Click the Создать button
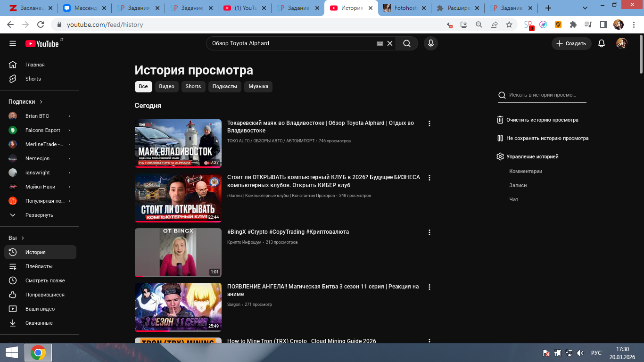The width and height of the screenshot is (644, 362). coord(571,43)
